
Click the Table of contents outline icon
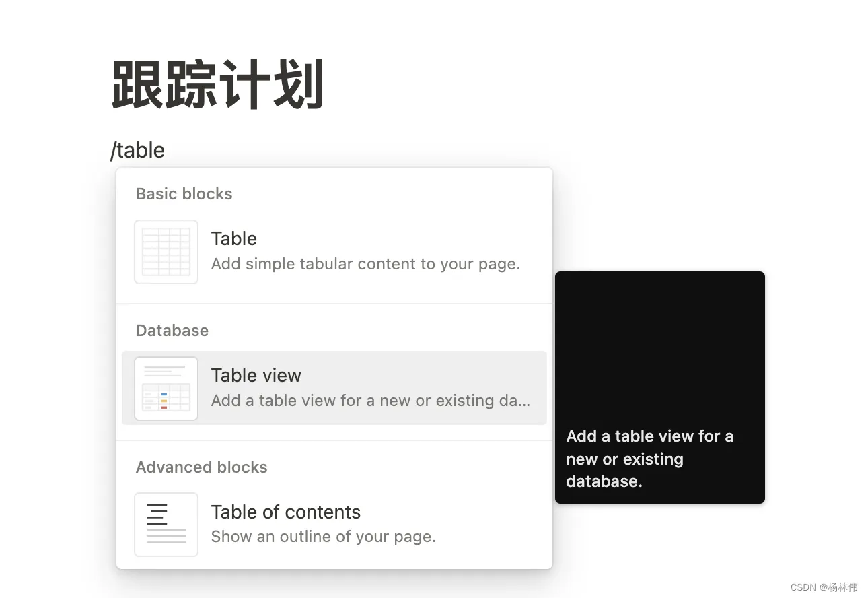tap(166, 525)
